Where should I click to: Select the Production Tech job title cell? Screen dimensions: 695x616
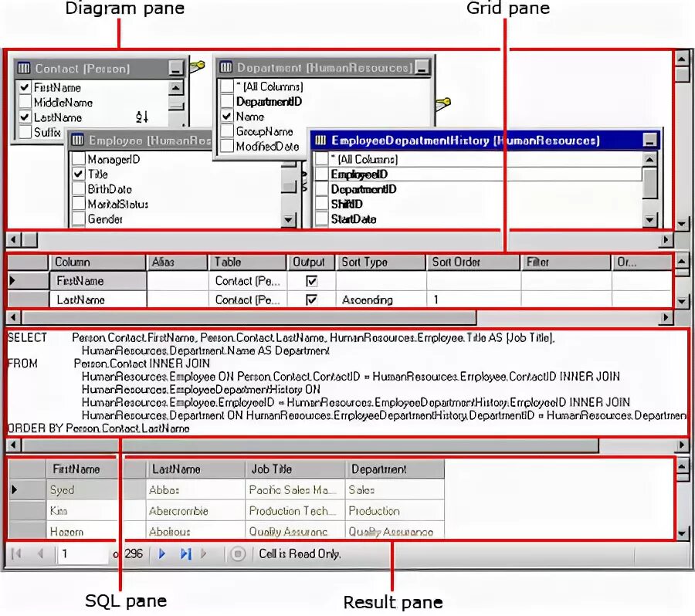point(295,511)
